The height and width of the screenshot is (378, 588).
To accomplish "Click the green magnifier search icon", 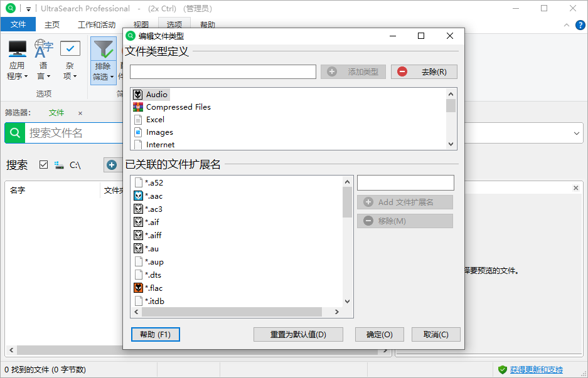I will (x=15, y=133).
